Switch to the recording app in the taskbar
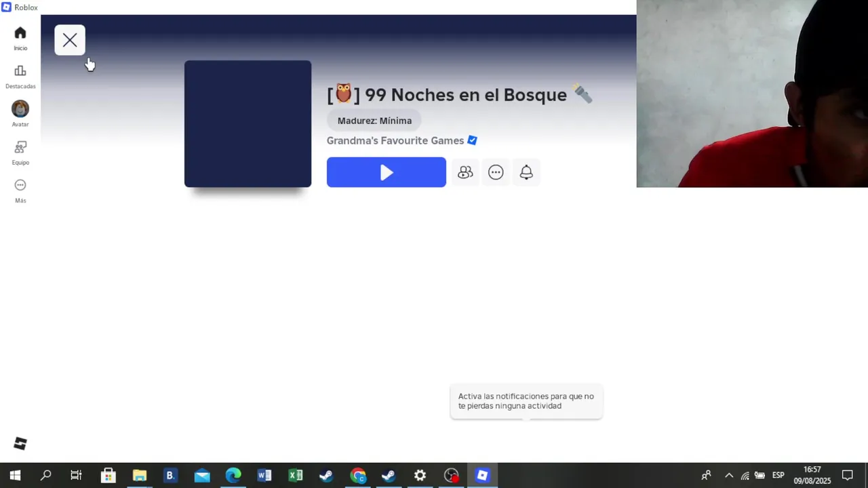868x488 pixels. pyautogui.click(x=452, y=476)
